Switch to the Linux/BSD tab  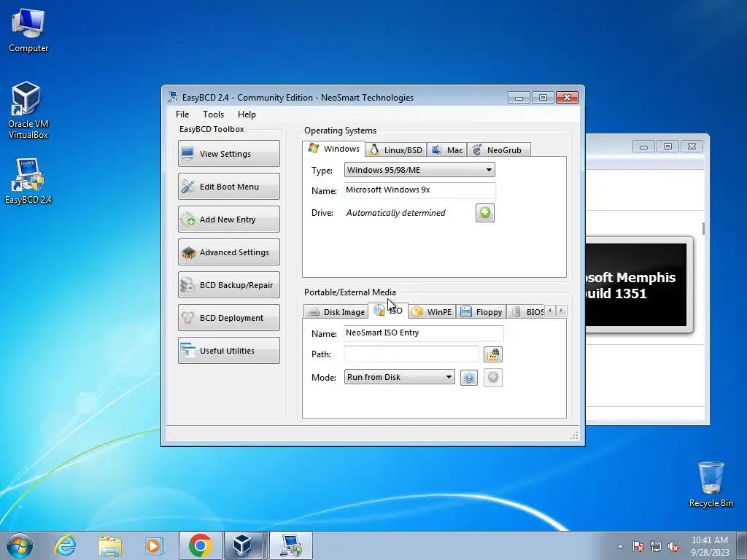pyautogui.click(x=396, y=150)
